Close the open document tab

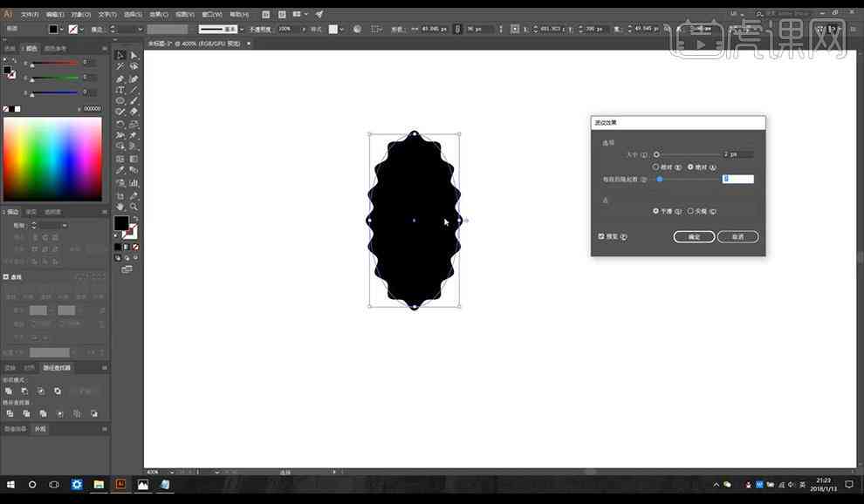coord(249,43)
